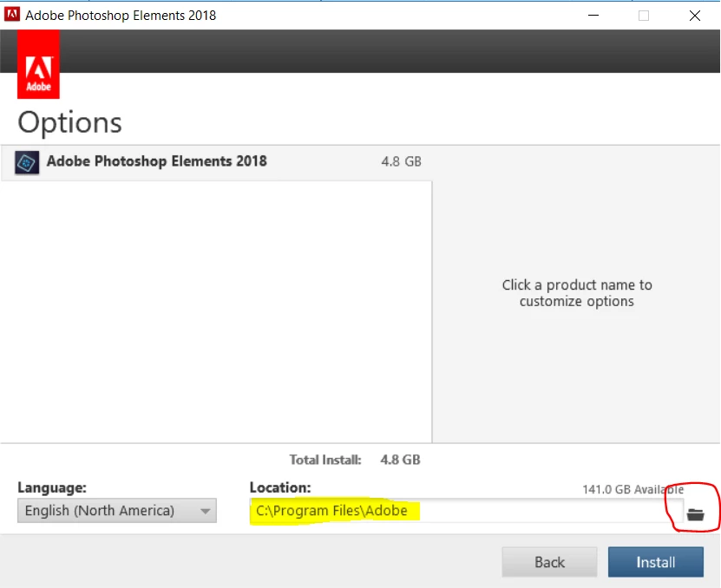Click the folder browse icon beside Location
Screen dimensions: 721x588
[695, 514]
